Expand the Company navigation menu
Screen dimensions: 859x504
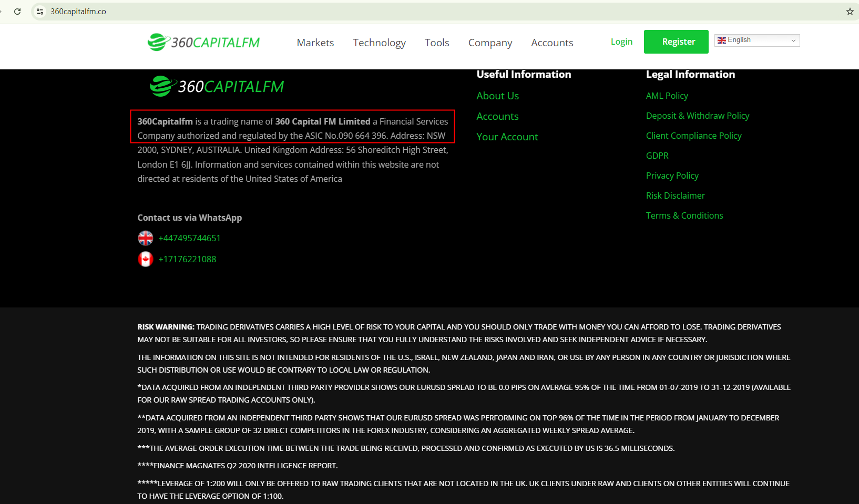tap(490, 43)
